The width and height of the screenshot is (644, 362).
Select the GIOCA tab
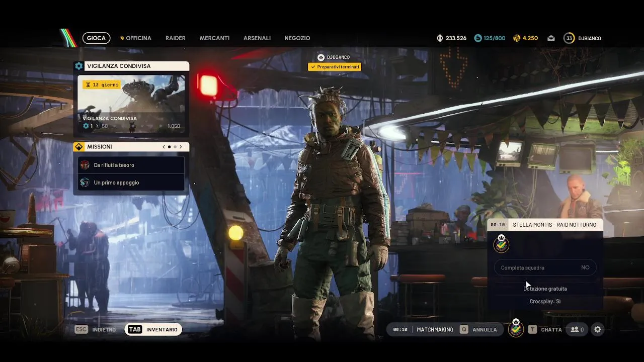click(96, 38)
